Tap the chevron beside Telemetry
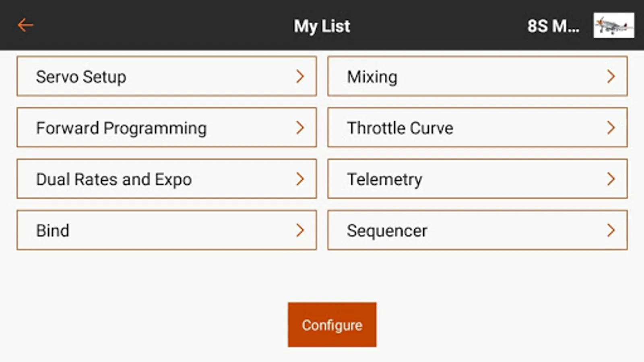Viewport: 644px width, 362px height. pyautogui.click(x=611, y=179)
